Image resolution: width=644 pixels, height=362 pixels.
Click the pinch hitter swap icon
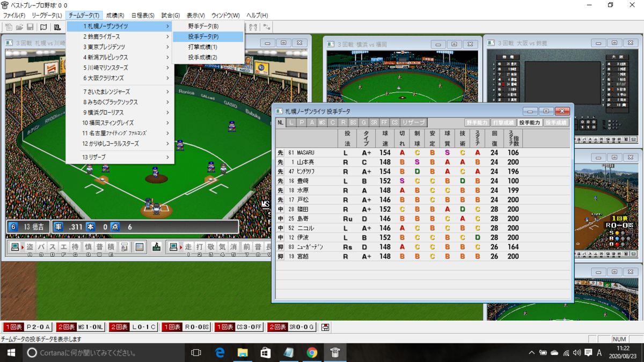[x=124, y=247]
